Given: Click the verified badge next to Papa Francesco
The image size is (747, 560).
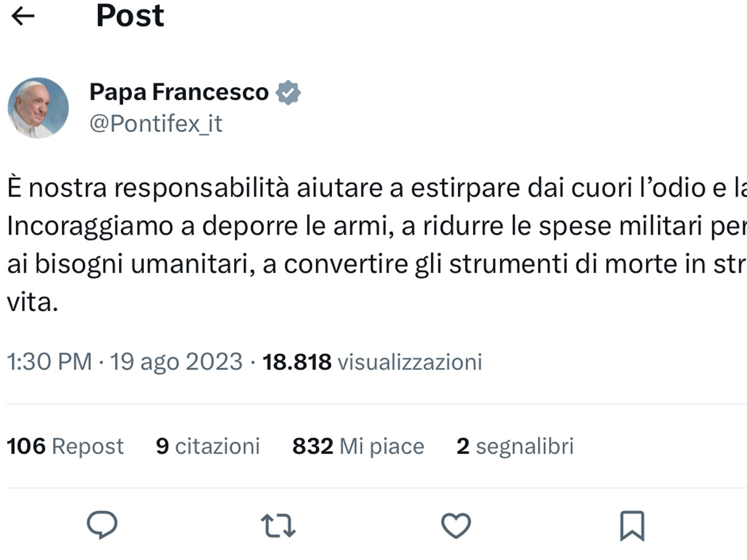Looking at the screenshot, I should pyautogui.click(x=288, y=93).
